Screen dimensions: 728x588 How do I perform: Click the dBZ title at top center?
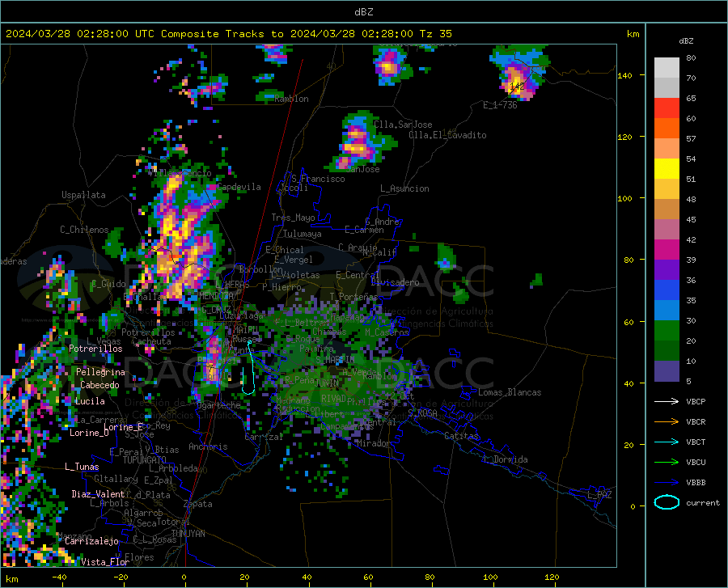point(363,11)
